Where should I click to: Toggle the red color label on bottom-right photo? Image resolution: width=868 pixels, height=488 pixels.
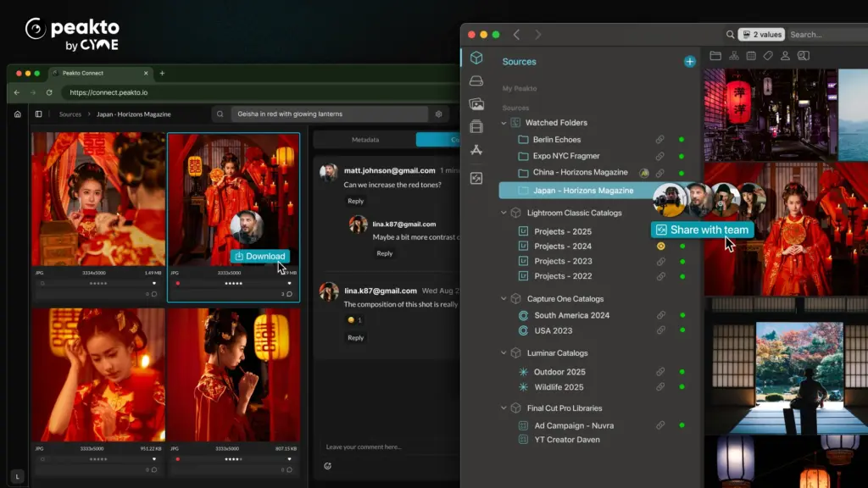click(x=178, y=458)
